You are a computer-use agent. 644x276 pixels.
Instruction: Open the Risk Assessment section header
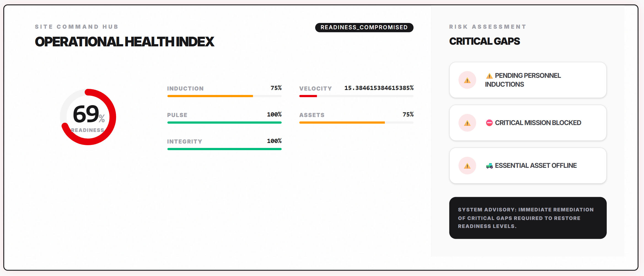(487, 26)
